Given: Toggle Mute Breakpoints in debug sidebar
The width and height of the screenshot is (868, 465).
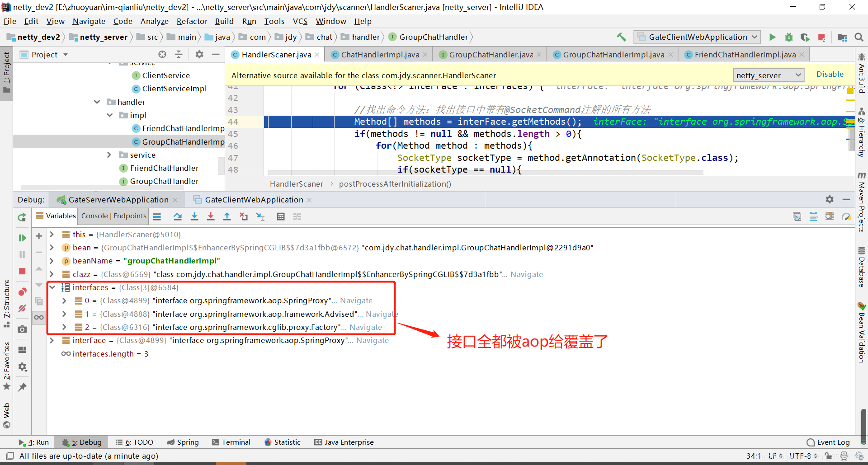Looking at the screenshot, I should pos(22,308).
